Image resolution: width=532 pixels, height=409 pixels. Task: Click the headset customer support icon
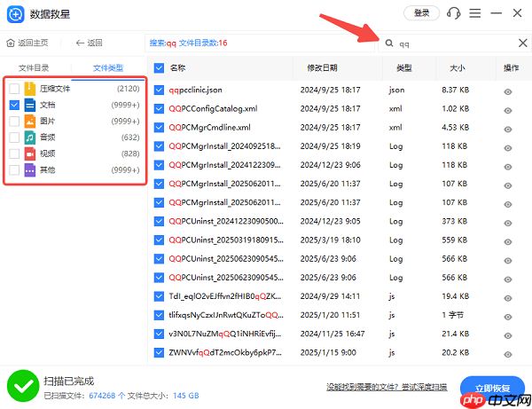click(454, 13)
